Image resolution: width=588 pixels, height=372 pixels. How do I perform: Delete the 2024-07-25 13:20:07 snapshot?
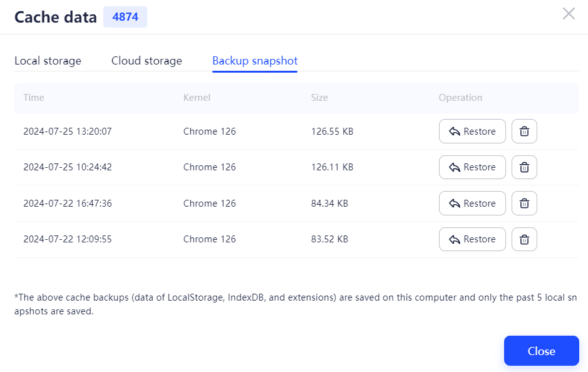coord(524,132)
